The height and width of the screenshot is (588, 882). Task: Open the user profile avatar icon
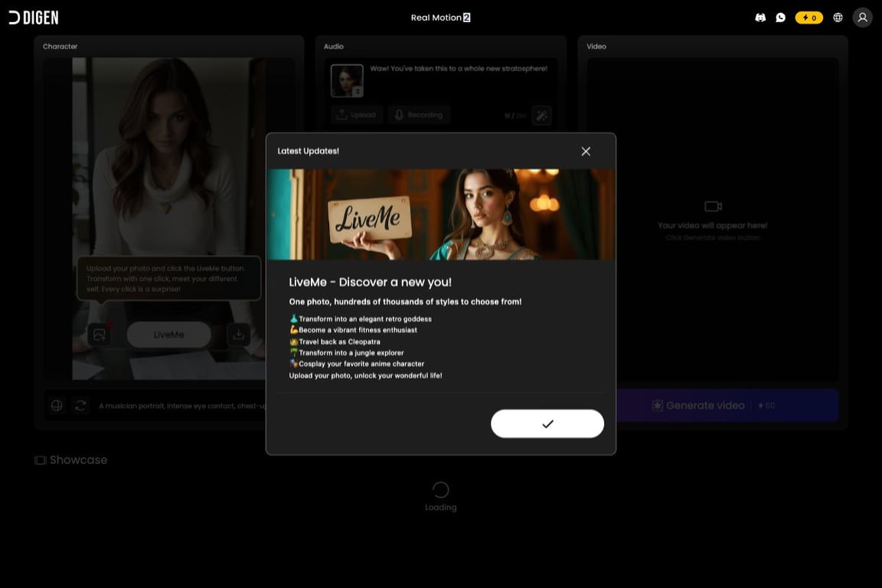[x=862, y=18]
